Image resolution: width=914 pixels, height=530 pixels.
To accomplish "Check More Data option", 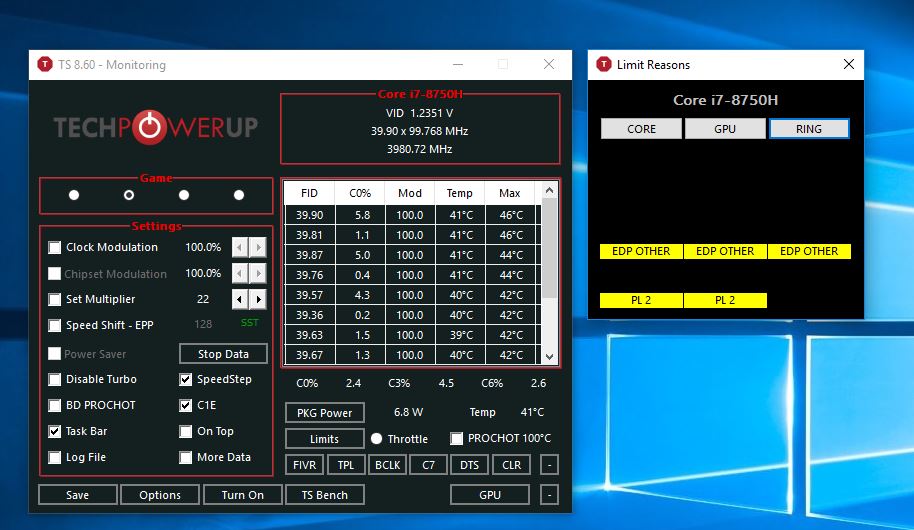I will pos(185,457).
